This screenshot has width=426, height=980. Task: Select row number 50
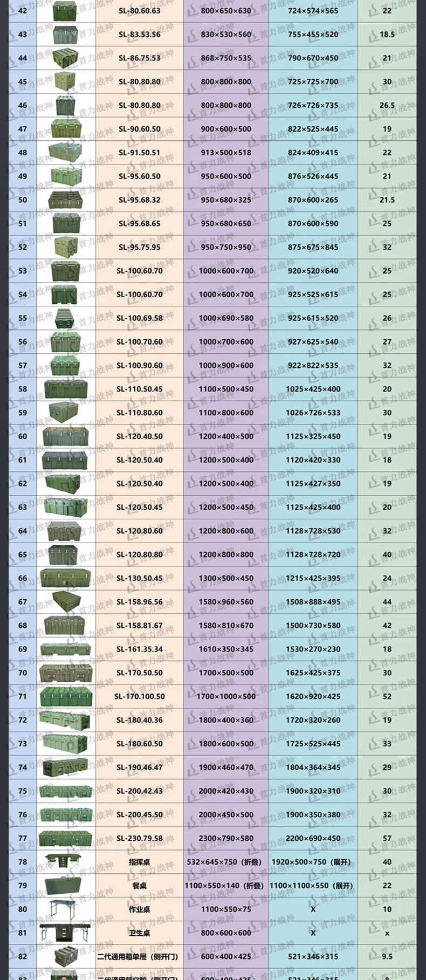(23, 200)
